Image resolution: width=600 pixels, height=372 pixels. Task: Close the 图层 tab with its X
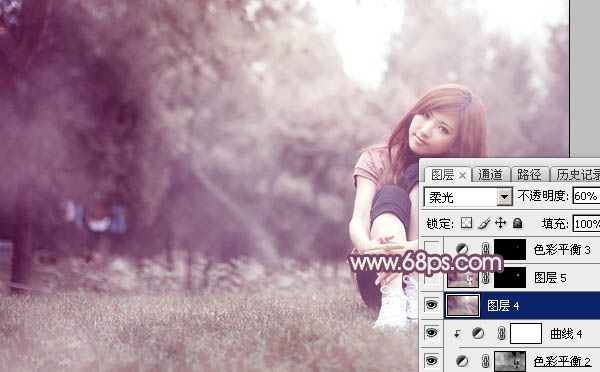463,176
